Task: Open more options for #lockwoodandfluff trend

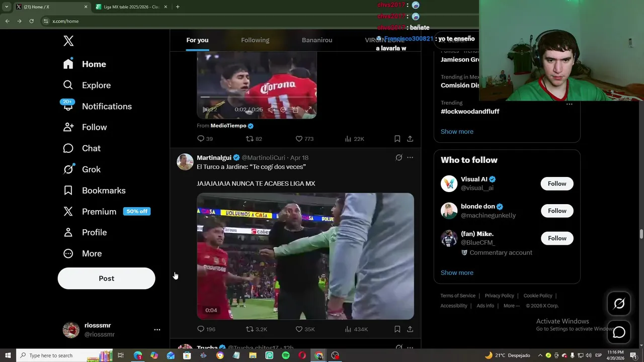Action: click(x=569, y=104)
